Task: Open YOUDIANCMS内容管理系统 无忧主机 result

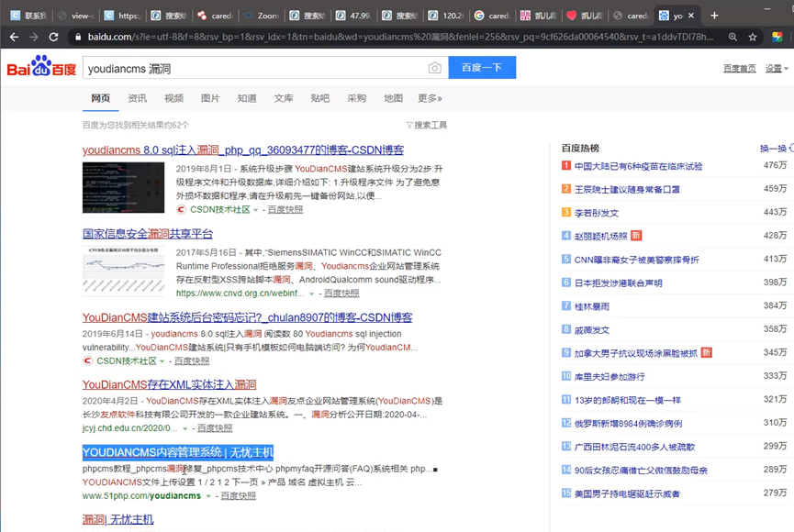Action: point(178,452)
